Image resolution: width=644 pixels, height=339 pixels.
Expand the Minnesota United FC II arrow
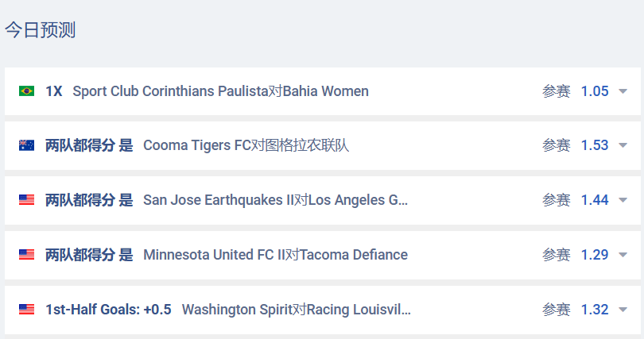tap(623, 255)
